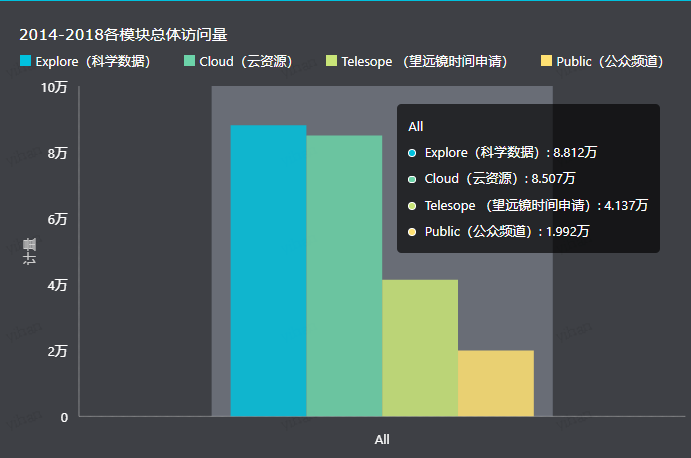Click the tooltip Telesope 4.137万 entry
Screen dimensions: 691x458
535,205
